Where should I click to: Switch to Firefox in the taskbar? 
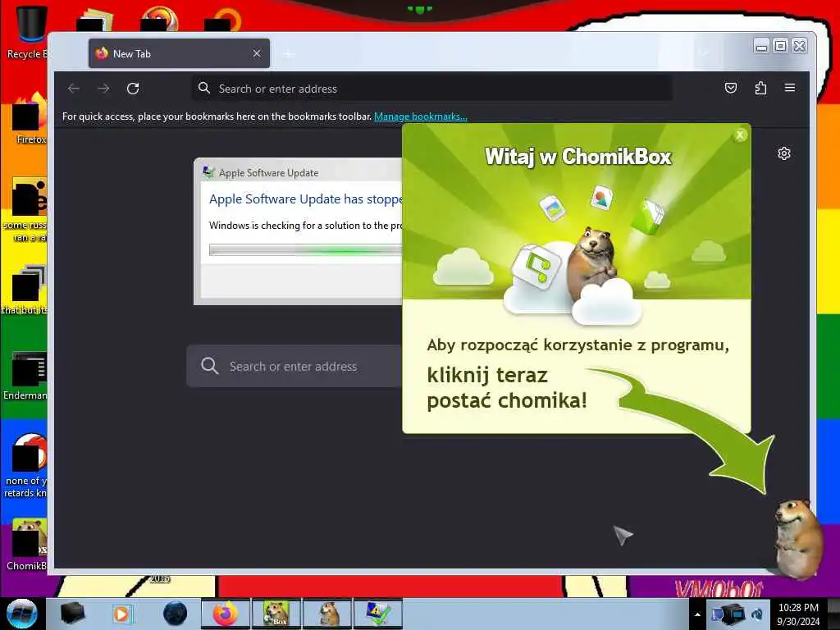(226, 614)
